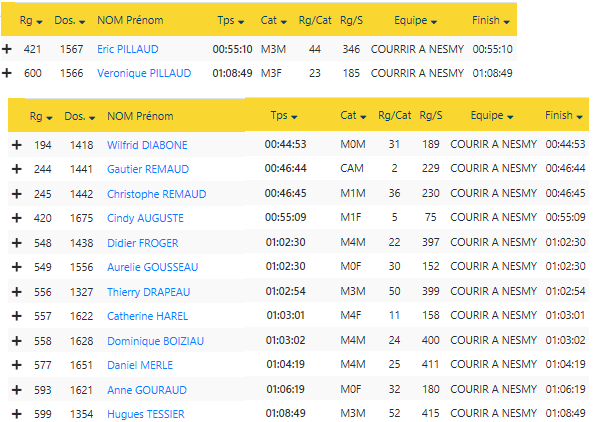The height and width of the screenshot is (422, 598).
Task: Open Thierry DRAPEAU runner link
Action: pos(149,292)
